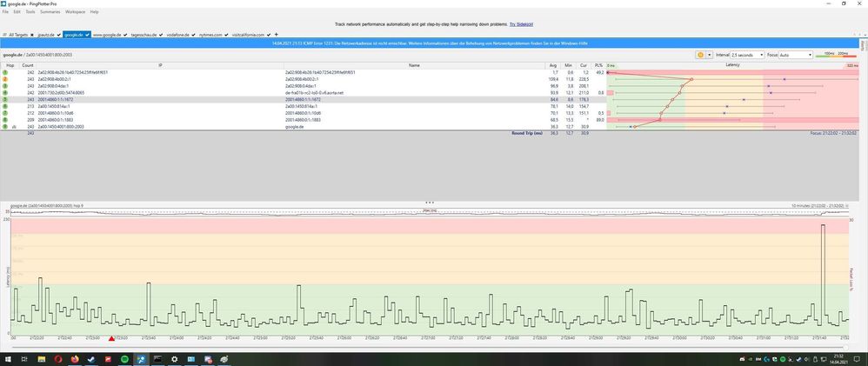Image resolution: width=868 pixels, height=366 pixels.
Task: Sort by the Hop column header
Action: 10,65
